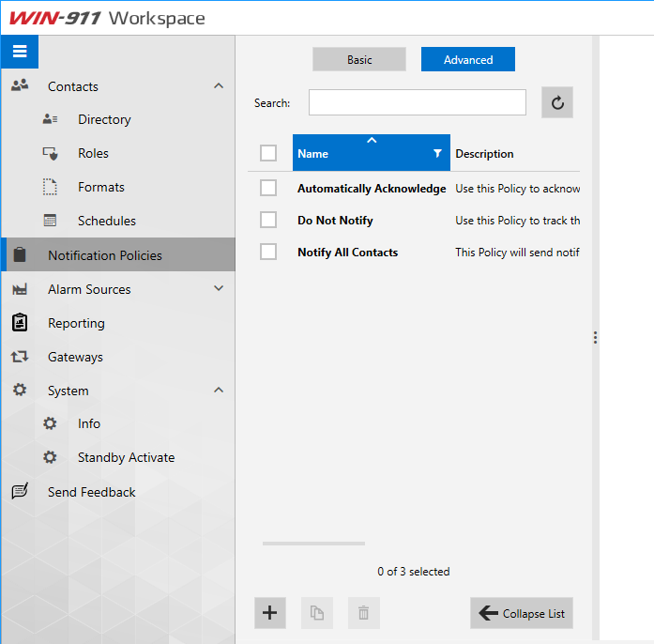Toggle the hamburger navigation menu

coord(20,52)
